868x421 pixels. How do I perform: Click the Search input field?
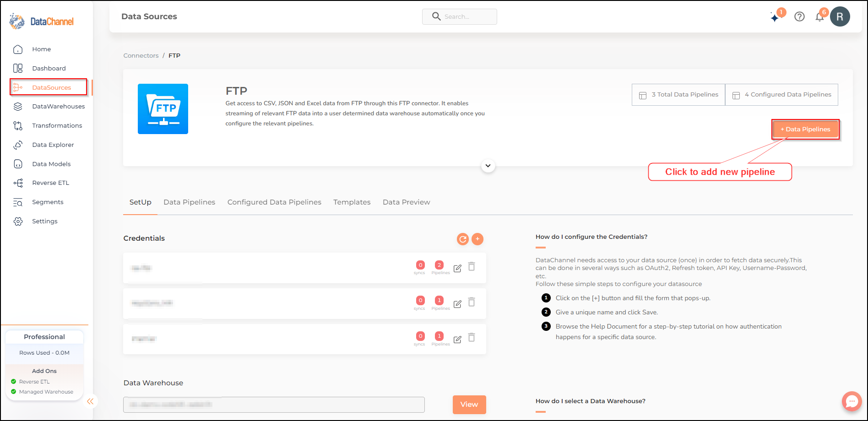click(459, 16)
